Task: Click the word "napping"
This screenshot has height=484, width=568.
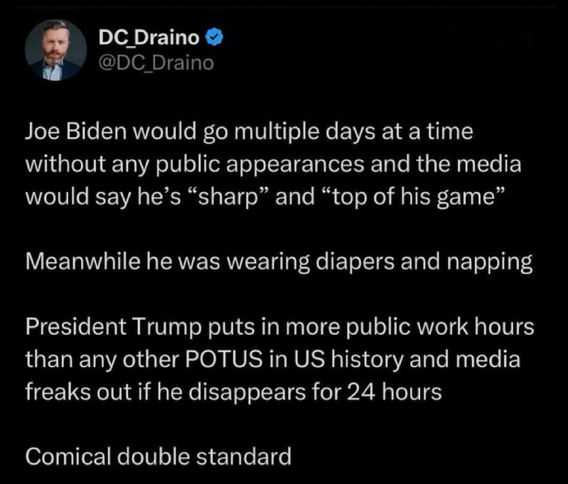Action: click(490, 262)
